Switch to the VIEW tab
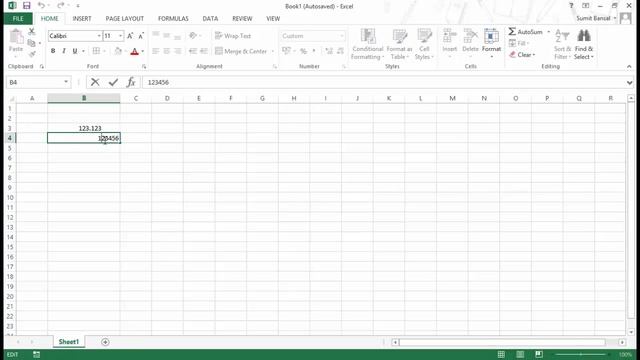The width and height of the screenshot is (640, 360). (x=273, y=19)
